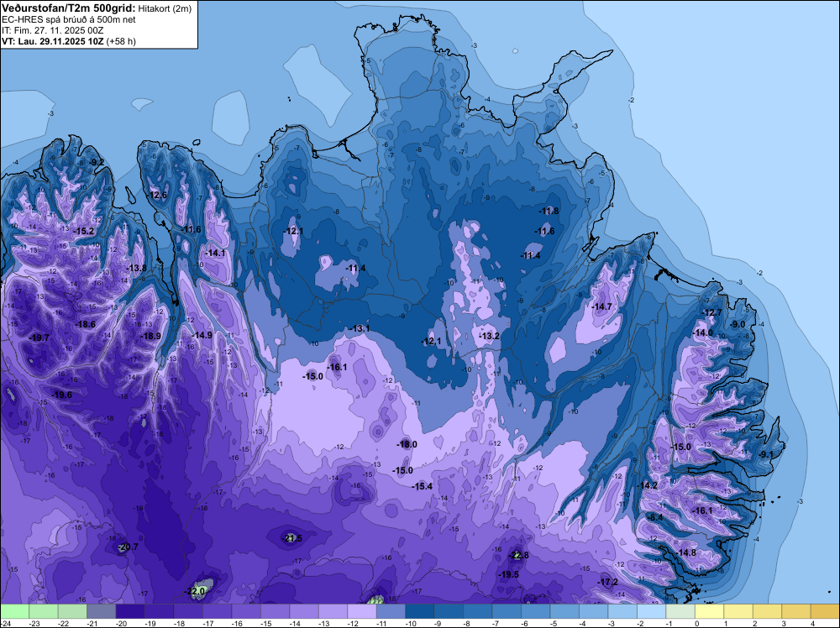This screenshot has width=840, height=628.
Task: Click the legend swatch between -11 and -10
Action: tap(391, 611)
